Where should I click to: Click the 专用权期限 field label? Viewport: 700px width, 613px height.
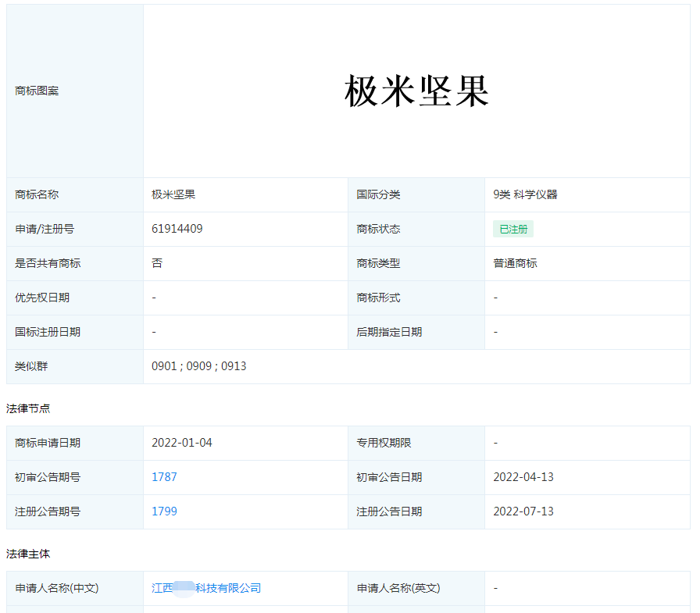384,443
